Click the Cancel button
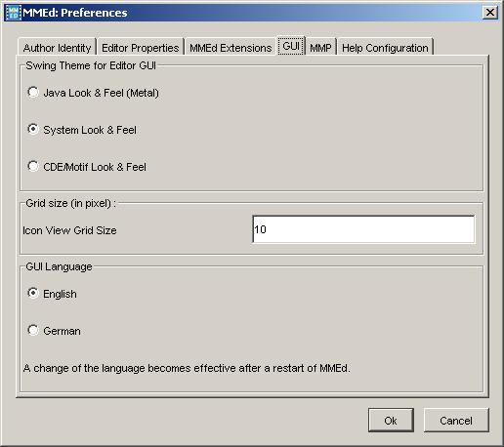504x447 pixels. 456,421
